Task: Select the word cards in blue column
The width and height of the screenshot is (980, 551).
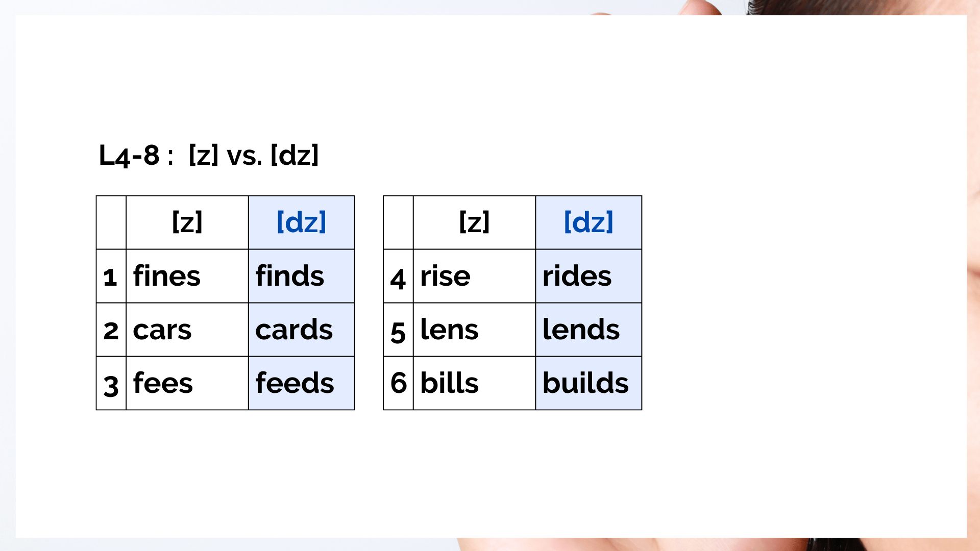Action: pyautogui.click(x=294, y=330)
